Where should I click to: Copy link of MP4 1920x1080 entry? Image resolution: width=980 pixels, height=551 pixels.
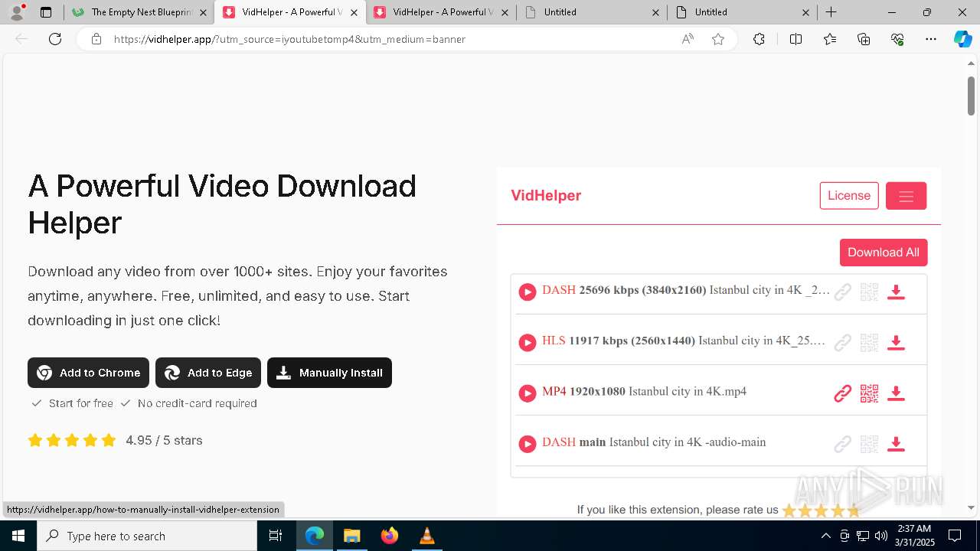coord(842,393)
